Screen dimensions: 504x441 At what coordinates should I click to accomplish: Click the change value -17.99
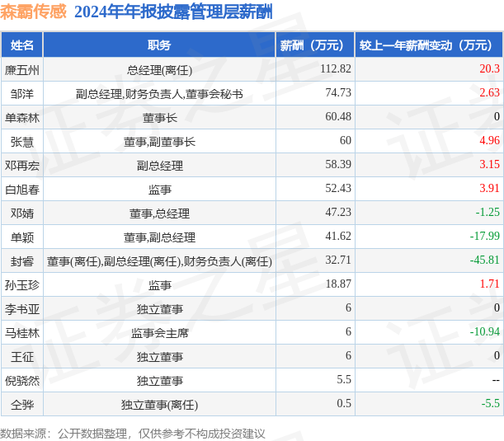click(485, 236)
